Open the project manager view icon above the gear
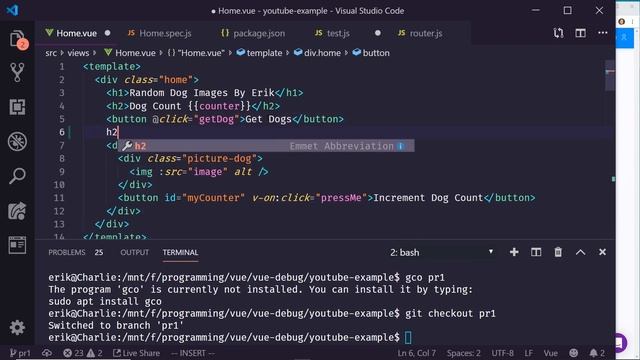This screenshot has height=360, width=640. click(17, 245)
